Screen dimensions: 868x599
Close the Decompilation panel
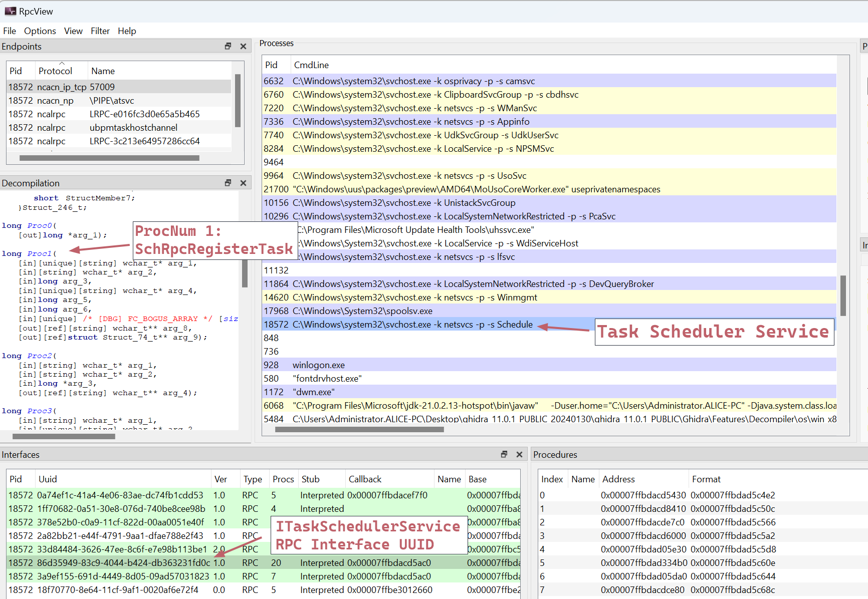(243, 183)
